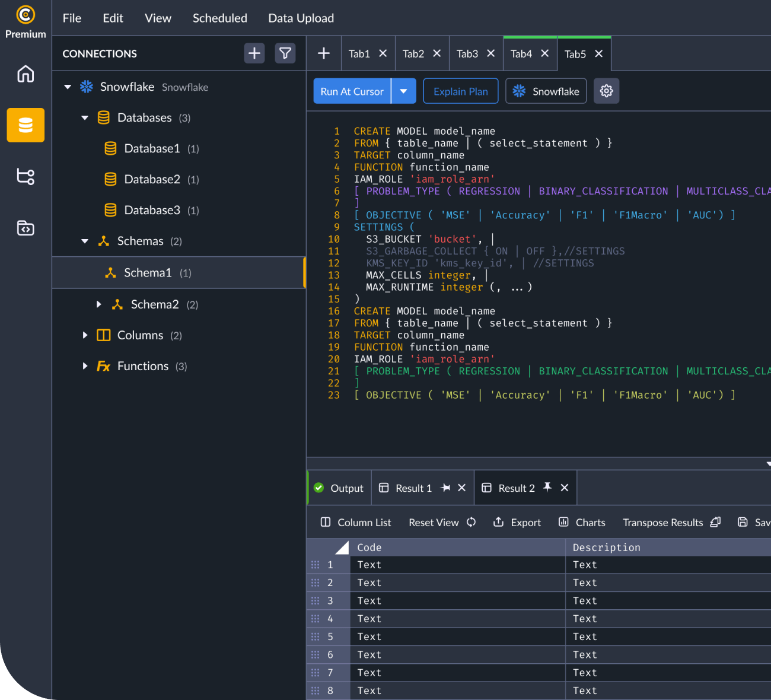The height and width of the screenshot is (700, 771).
Task: Switch to Tab1
Action: click(359, 54)
